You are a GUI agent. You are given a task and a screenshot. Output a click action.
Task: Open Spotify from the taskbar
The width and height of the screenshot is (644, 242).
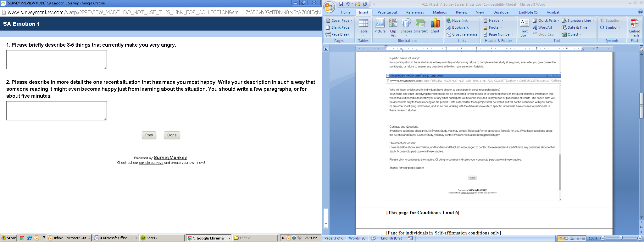point(162,238)
